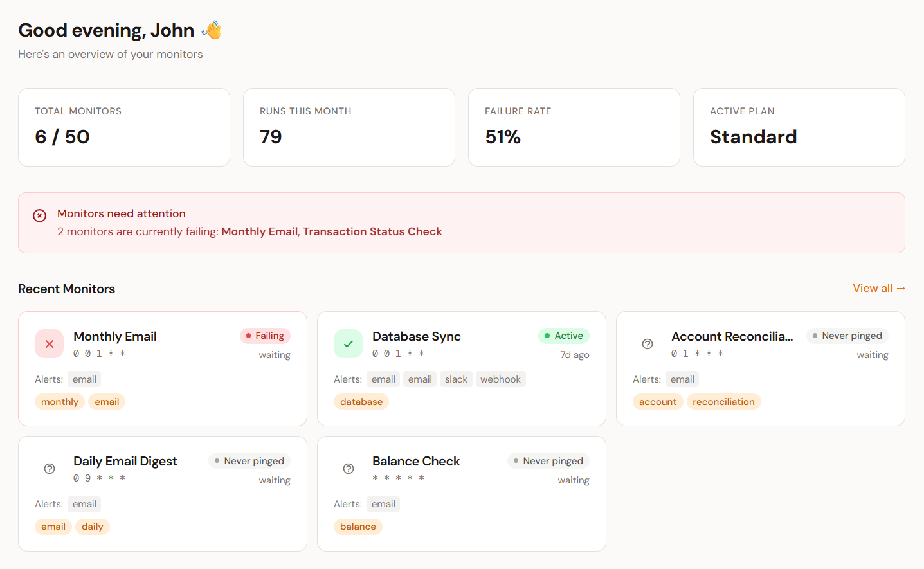
Task: Click the red status dot in the Failing badge
Action: [x=249, y=335]
